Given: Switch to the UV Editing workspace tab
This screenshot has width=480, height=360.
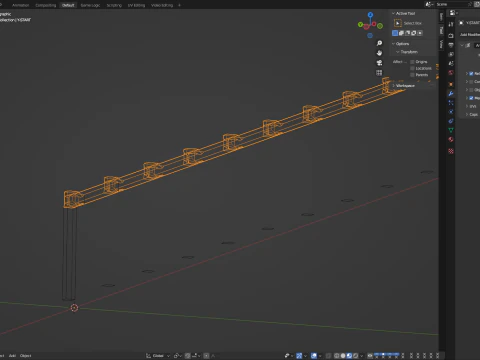Looking at the screenshot, I should click(136, 5).
